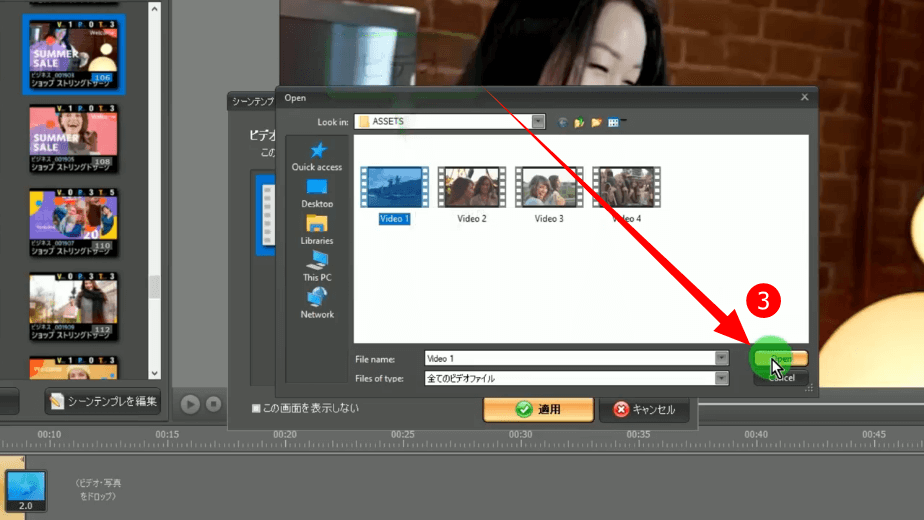Click the go back navigation icon

[x=563, y=122]
